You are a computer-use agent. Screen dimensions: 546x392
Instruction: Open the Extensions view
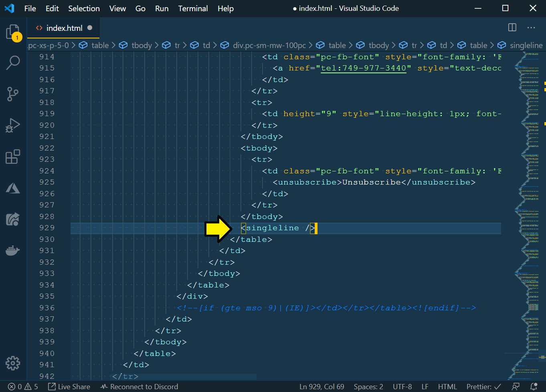coord(13,157)
